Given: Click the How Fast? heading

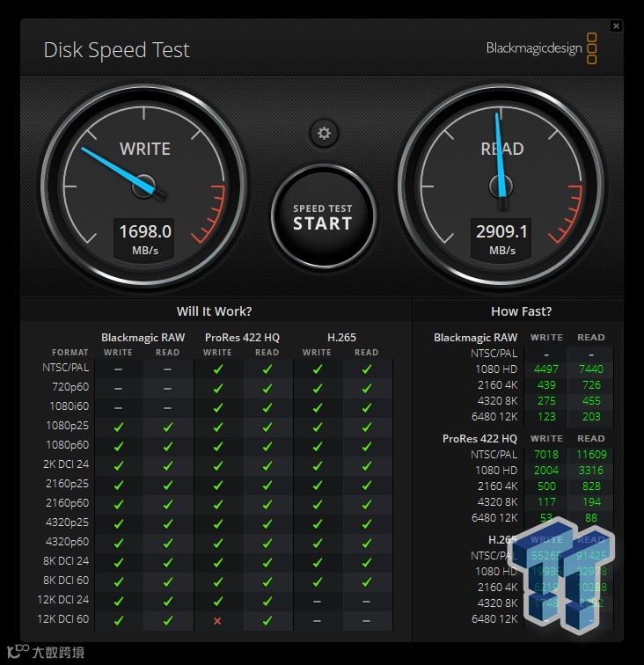Looking at the screenshot, I should pyautogui.click(x=522, y=311).
